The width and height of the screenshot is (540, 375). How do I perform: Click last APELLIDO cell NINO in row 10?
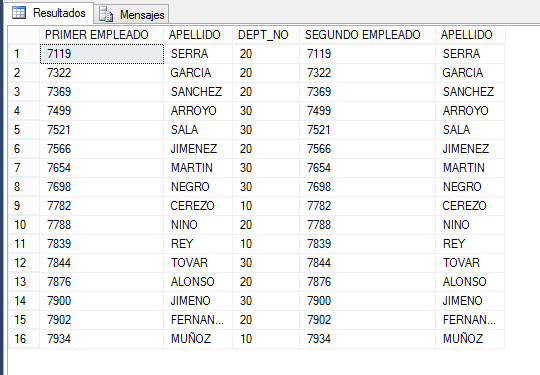[x=470, y=225]
